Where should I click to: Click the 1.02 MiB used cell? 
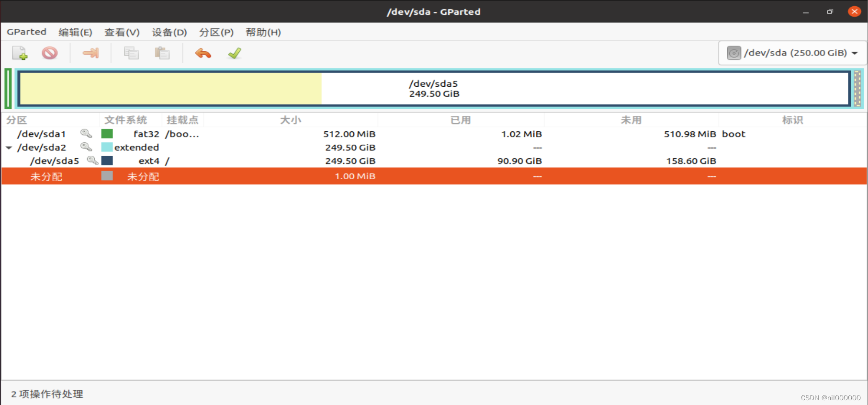[521, 134]
